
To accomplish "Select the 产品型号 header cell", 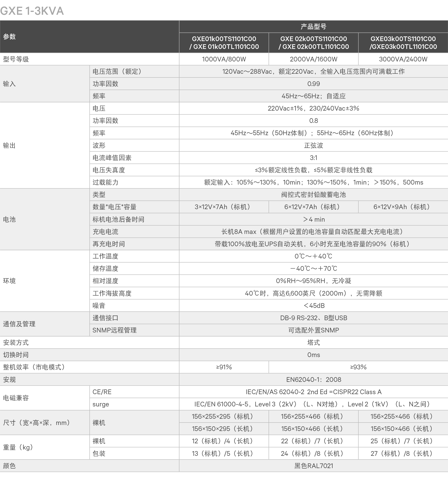I will point(313,27).
